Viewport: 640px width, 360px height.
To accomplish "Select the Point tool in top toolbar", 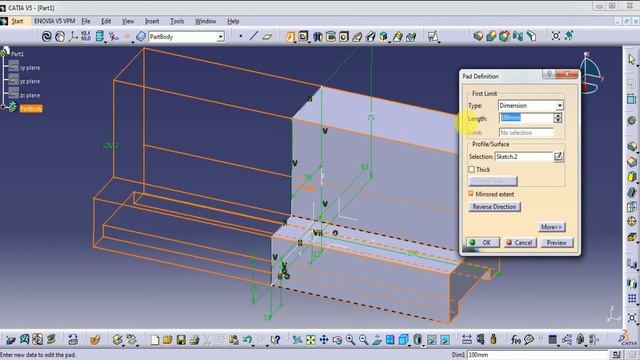I will pos(241,36).
